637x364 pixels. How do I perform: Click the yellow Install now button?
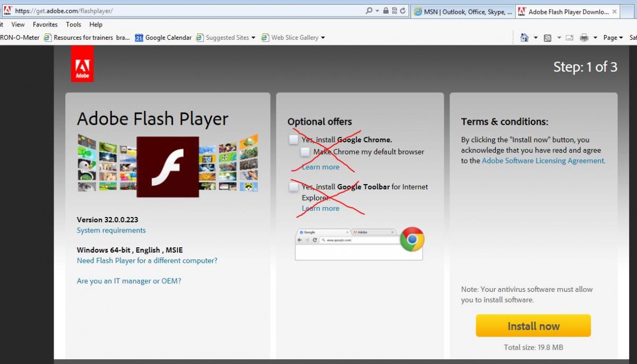tap(533, 326)
